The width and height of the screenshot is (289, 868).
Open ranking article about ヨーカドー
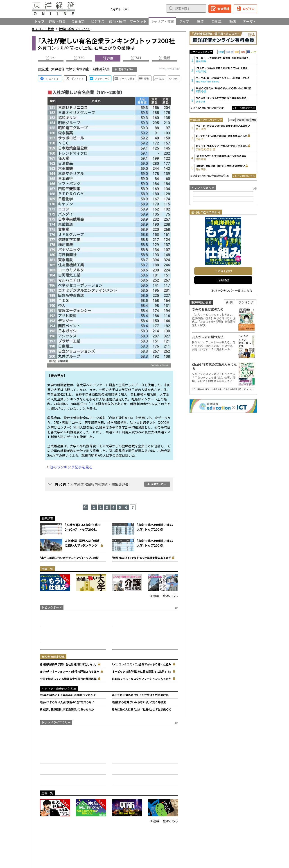coord(222,58)
